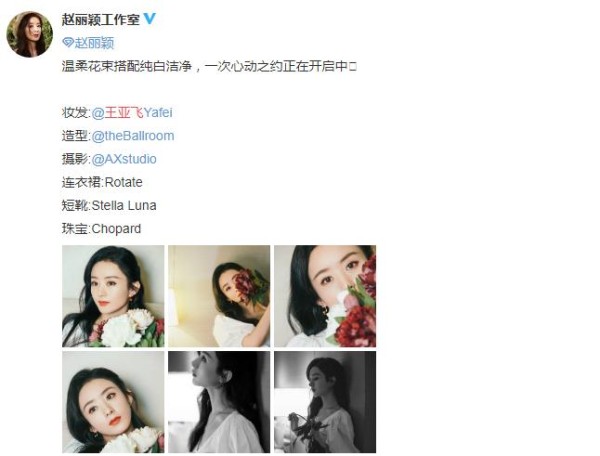Screen dimensions: 600x456
Task: Open the 赵丽颖工作室 account name
Action: pyautogui.click(x=101, y=19)
